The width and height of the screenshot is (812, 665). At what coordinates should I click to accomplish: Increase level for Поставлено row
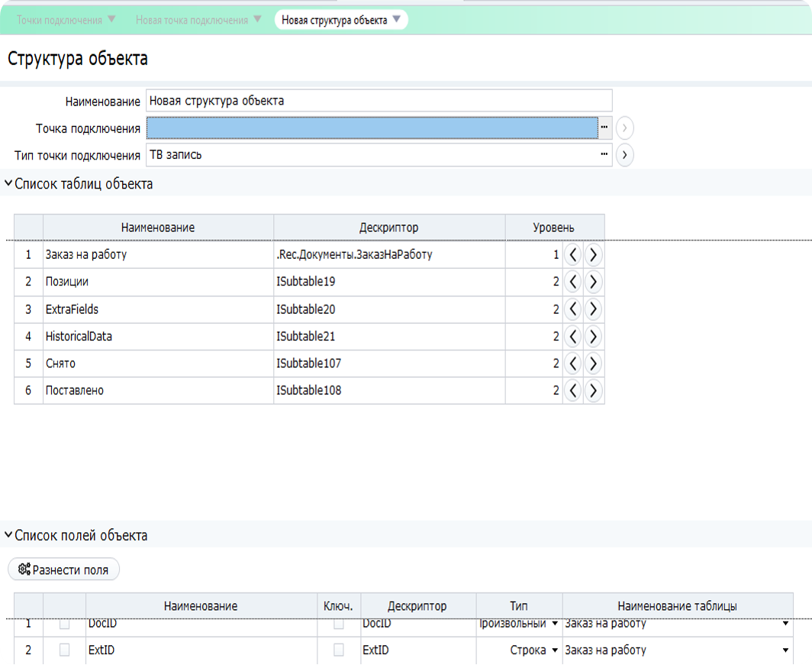(x=593, y=391)
